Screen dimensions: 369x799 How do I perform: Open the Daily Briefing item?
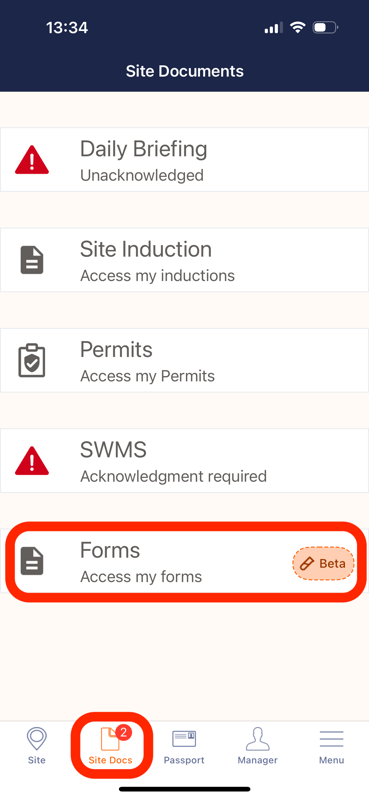click(x=184, y=159)
